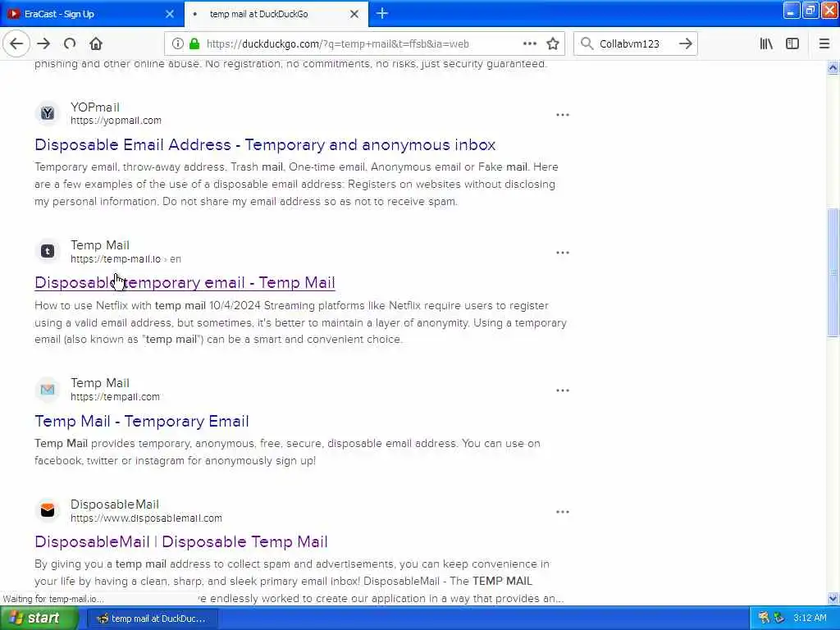Image resolution: width=840 pixels, height=630 pixels.
Task: Click the DisposableMail site name text
Action: point(115,504)
